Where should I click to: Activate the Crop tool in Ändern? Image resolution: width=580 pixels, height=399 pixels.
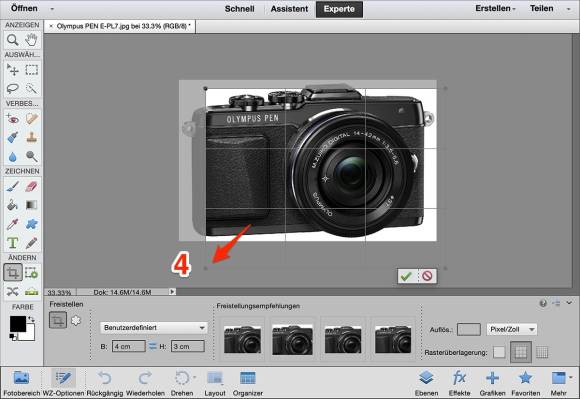[13, 273]
